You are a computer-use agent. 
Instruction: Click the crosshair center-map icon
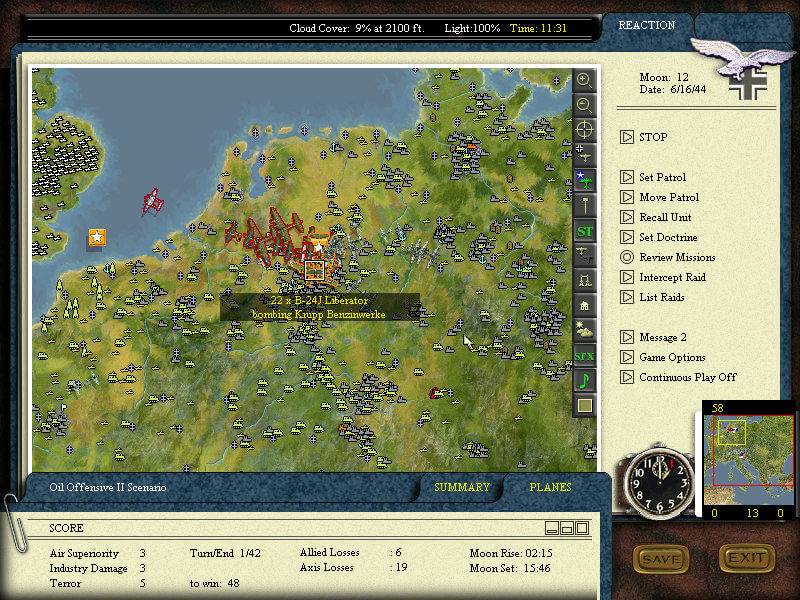[584, 130]
